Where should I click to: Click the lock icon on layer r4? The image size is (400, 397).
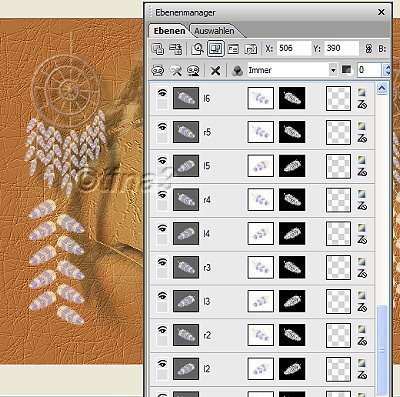coord(362,206)
